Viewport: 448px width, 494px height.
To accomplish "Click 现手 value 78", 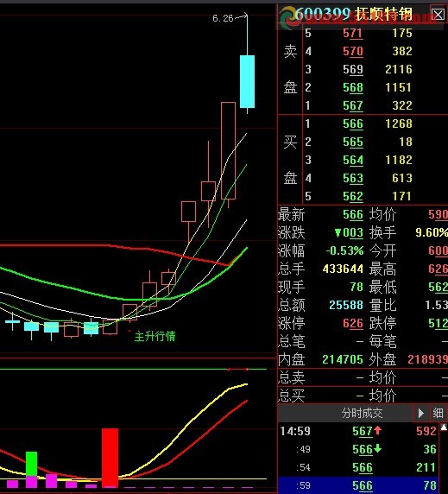I will 357,287.
